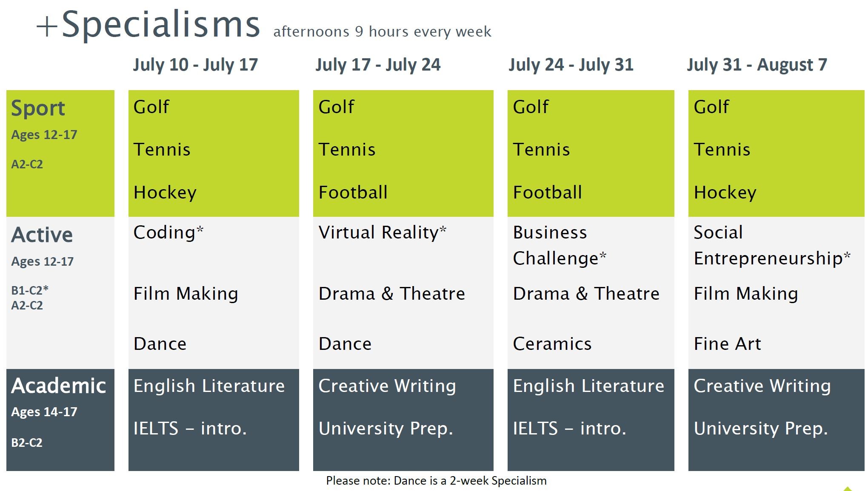Click Coding* in the first week
Screen dimensions: 868x491
168,233
